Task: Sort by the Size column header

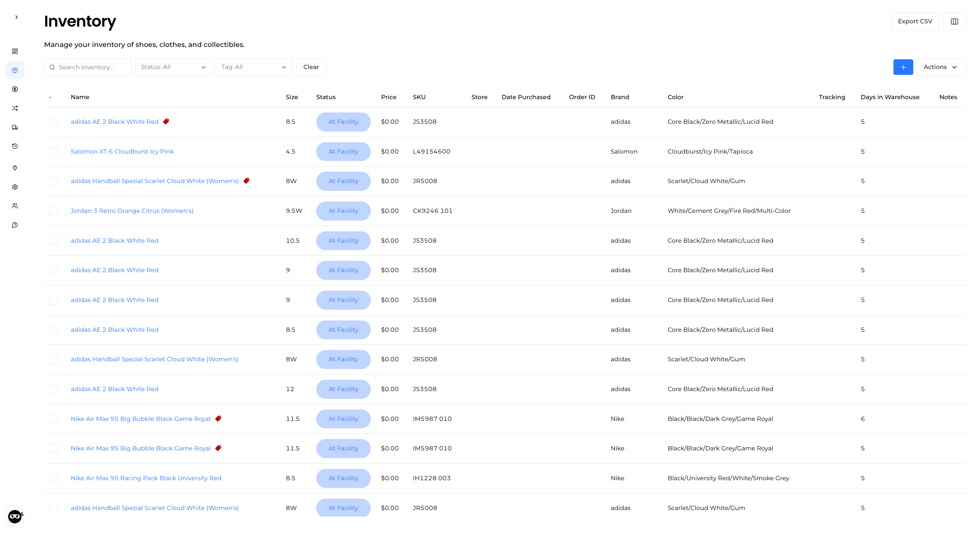Action: tap(292, 97)
